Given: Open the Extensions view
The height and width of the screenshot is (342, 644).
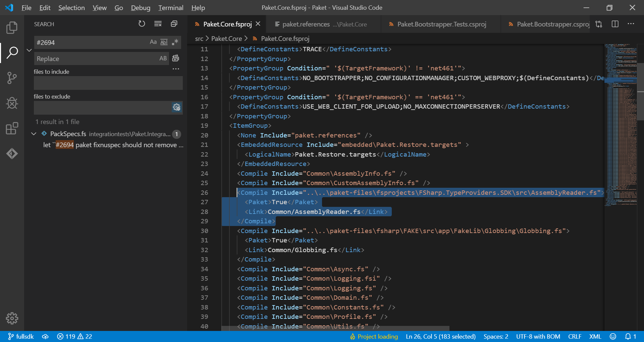Looking at the screenshot, I should pyautogui.click(x=12, y=128).
